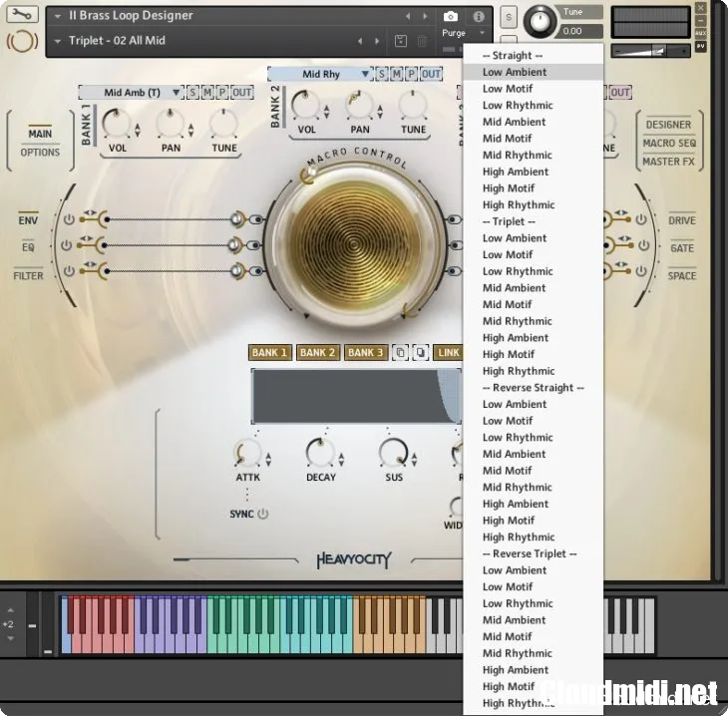Click the paste bank settings icon
The image size is (728, 716).
coord(420,353)
